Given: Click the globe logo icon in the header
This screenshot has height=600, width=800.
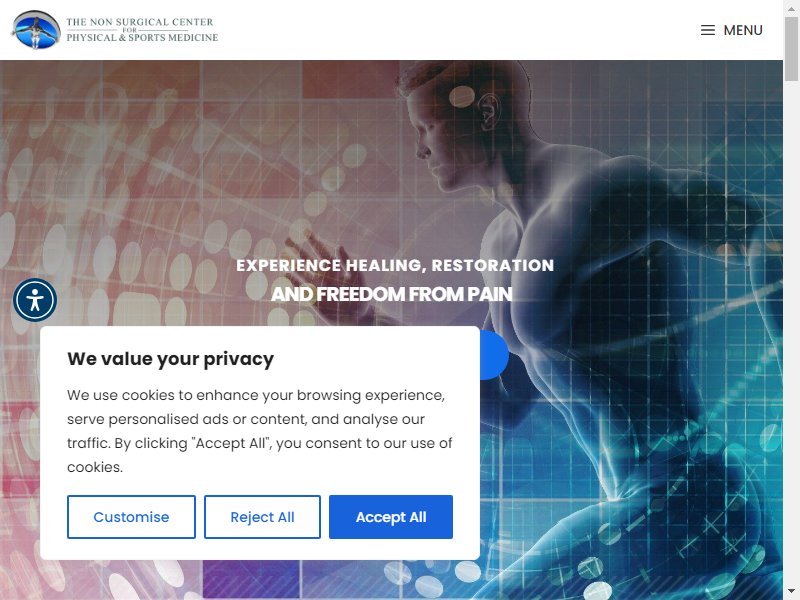Looking at the screenshot, I should pyautogui.click(x=36, y=30).
